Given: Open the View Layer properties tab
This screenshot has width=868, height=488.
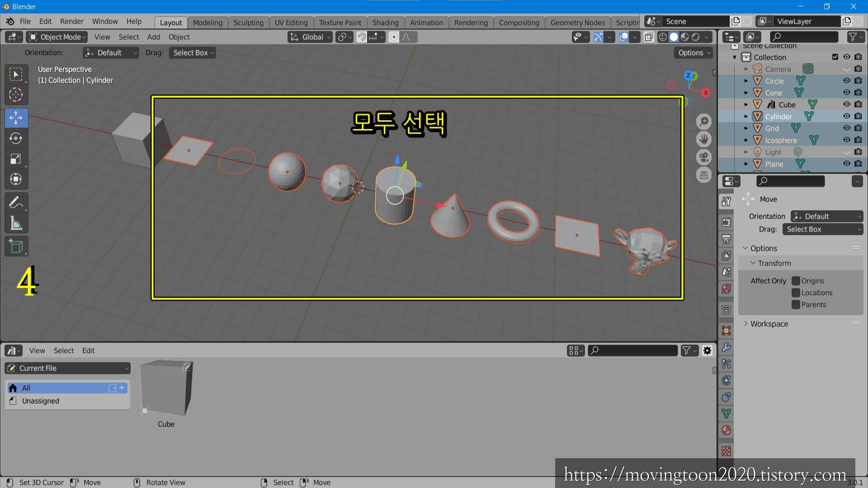Looking at the screenshot, I should tap(726, 256).
